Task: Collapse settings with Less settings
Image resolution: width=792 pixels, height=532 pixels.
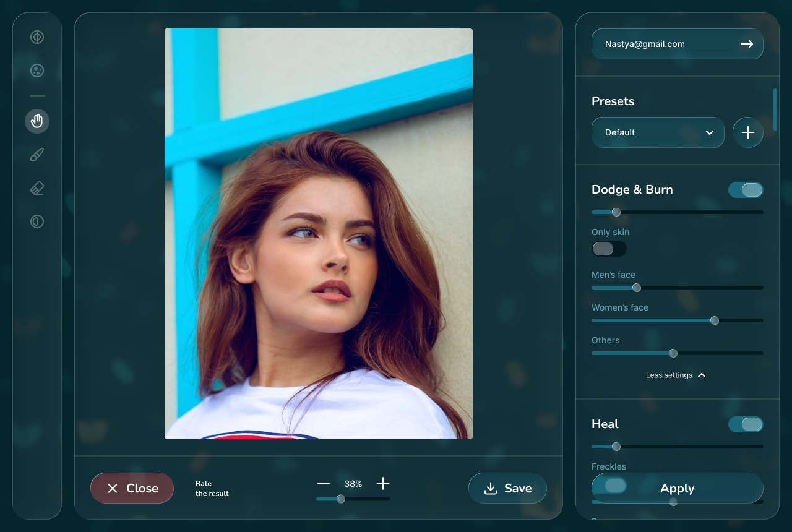Action: (x=676, y=375)
